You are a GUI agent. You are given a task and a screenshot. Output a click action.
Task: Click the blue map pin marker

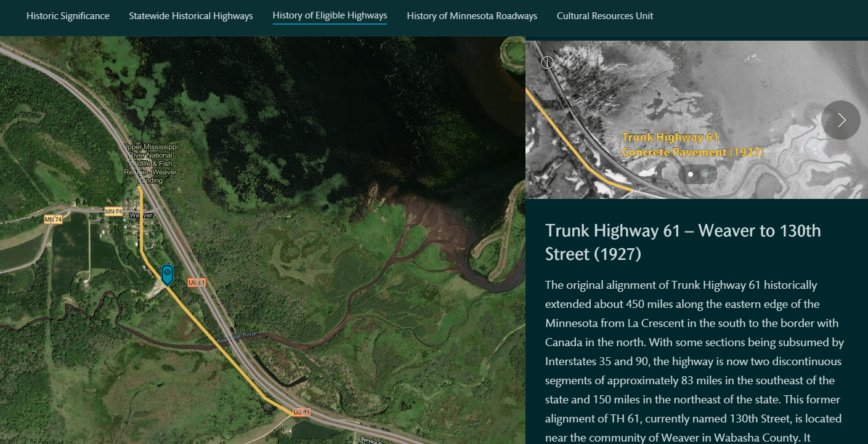pyautogui.click(x=166, y=274)
